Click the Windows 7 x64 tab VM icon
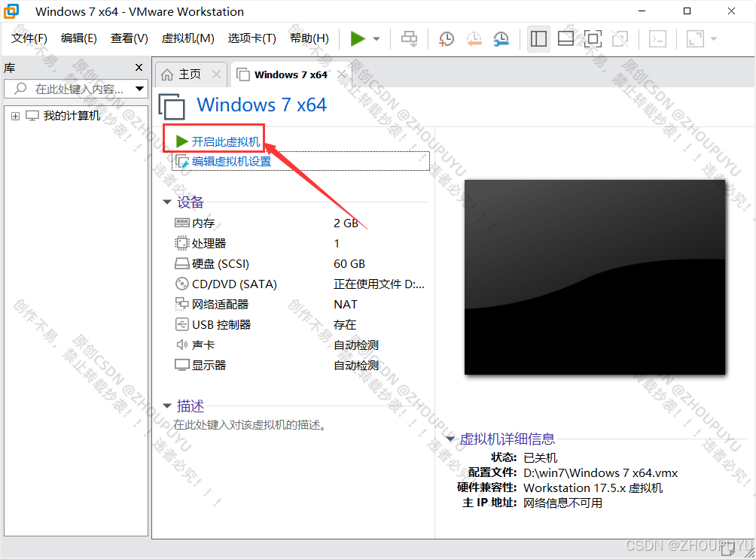This screenshot has width=756, height=559. pyautogui.click(x=243, y=74)
